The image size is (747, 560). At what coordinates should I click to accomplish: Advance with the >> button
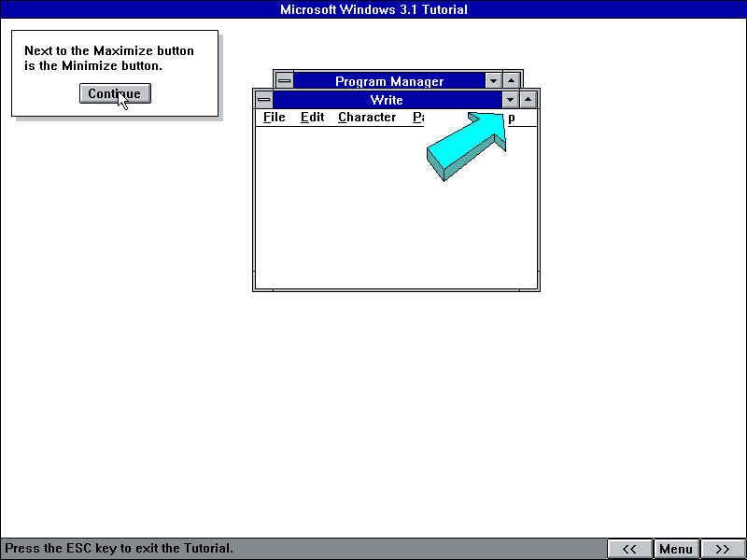point(722,549)
